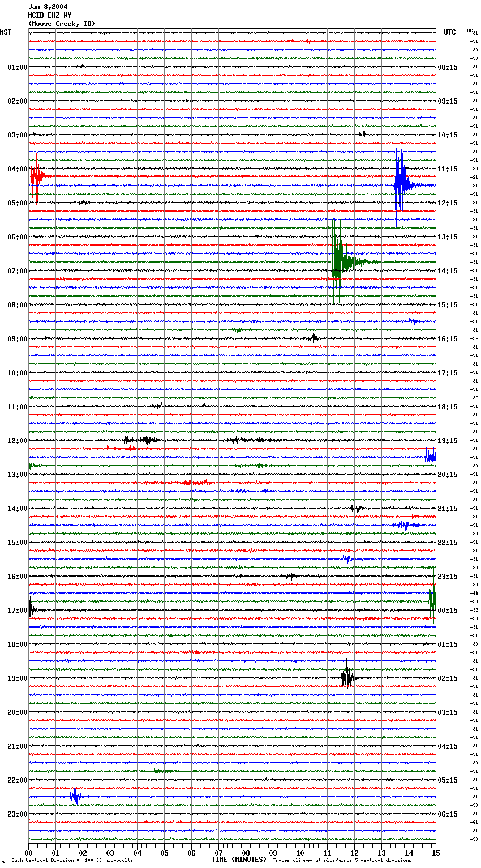Click the "MST" time zone label
The width and height of the screenshot is (481, 868).
click(x=6, y=32)
